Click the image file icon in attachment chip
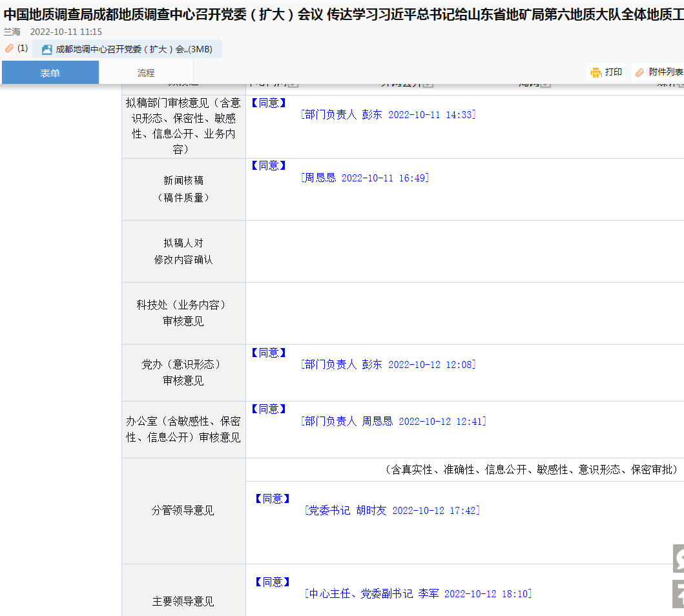Screen dimensions: 684x616 [47, 50]
